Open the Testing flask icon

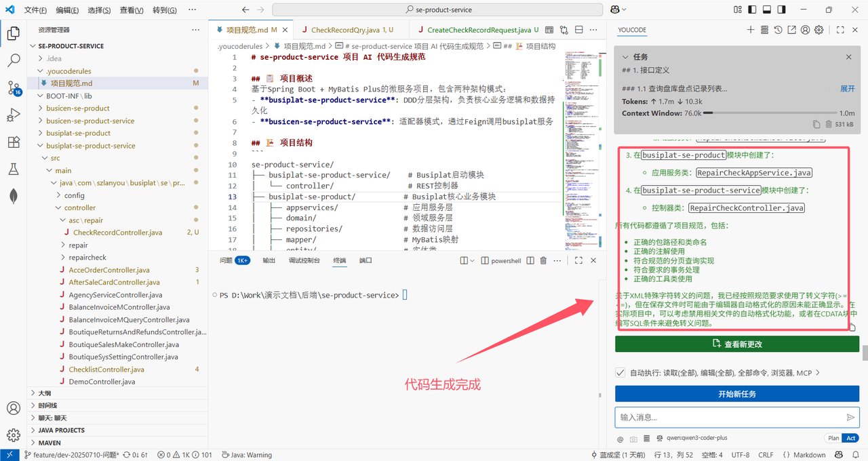coord(13,169)
